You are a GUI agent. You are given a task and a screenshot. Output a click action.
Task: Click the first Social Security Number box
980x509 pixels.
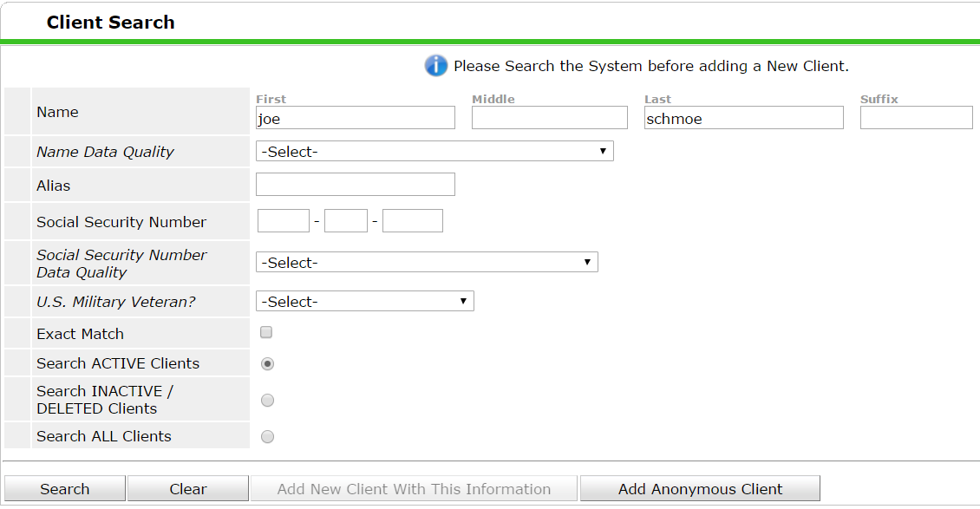point(283,221)
